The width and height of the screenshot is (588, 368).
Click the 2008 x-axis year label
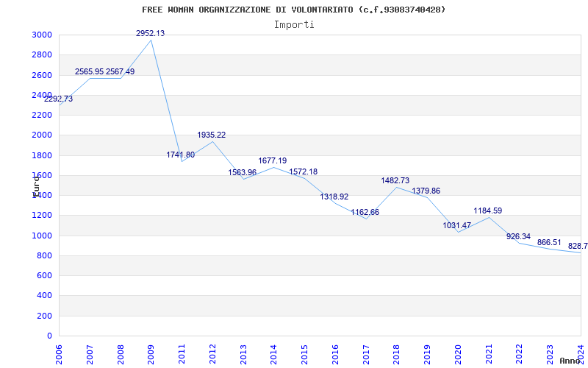121,355
